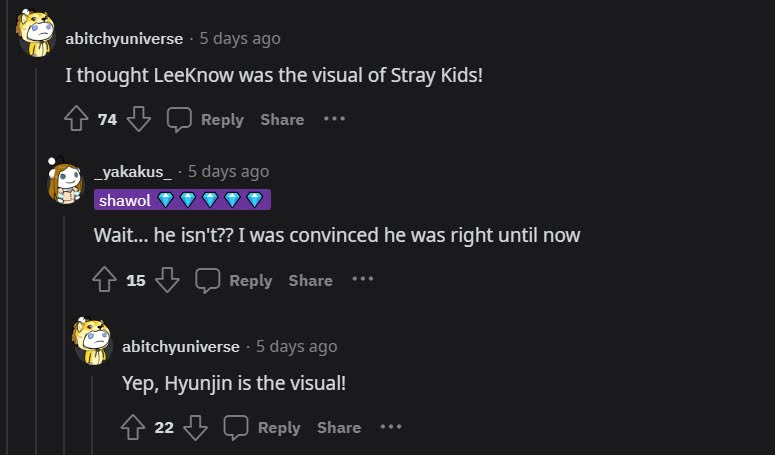Upvote the 'LeeKnow was the visual' comment

[76, 120]
